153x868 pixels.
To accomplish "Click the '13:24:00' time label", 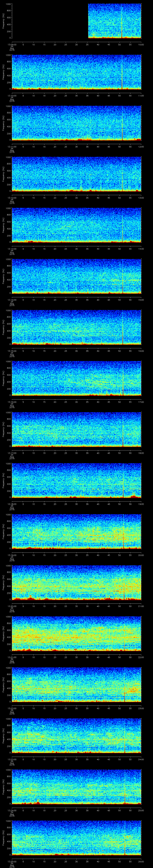I will (12, 810).
